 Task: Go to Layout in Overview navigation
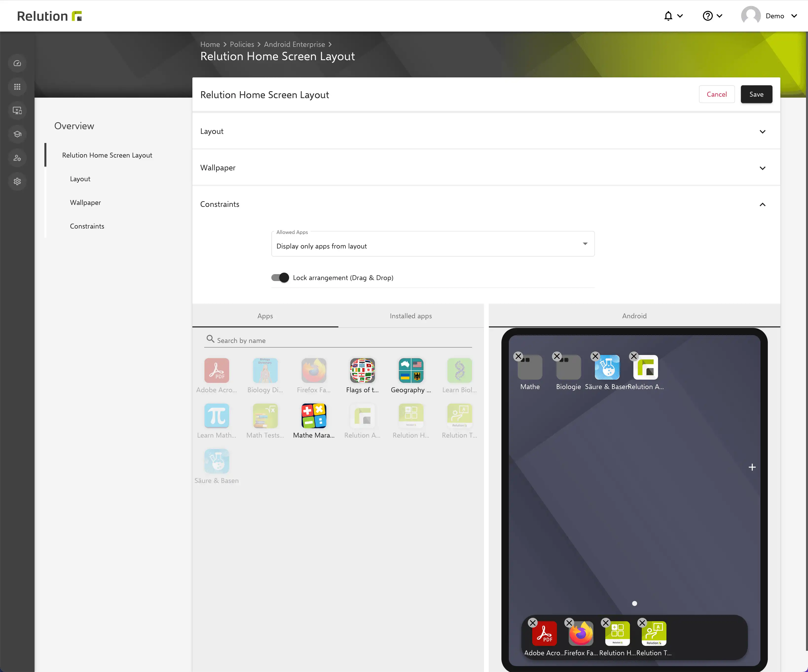click(x=80, y=179)
